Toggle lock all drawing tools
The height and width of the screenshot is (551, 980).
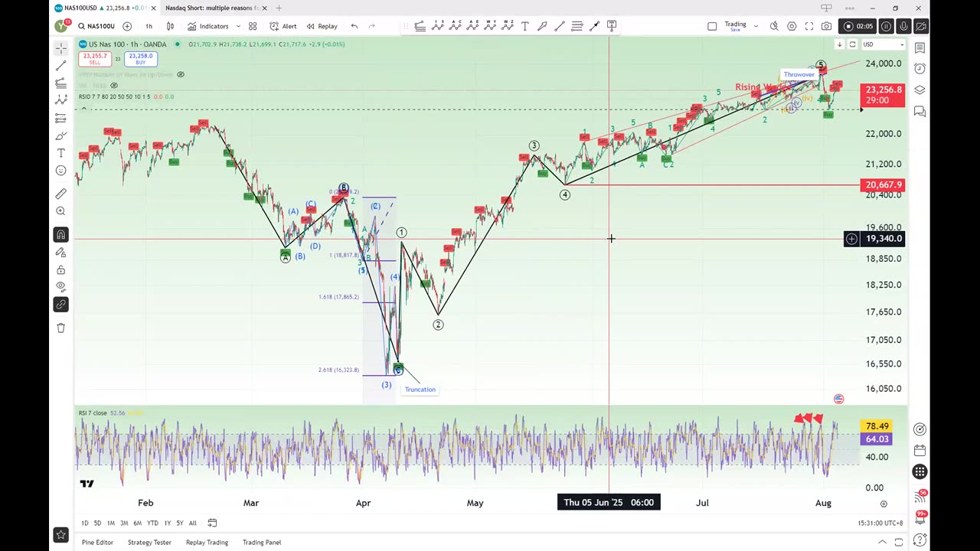click(x=60, y=269)
